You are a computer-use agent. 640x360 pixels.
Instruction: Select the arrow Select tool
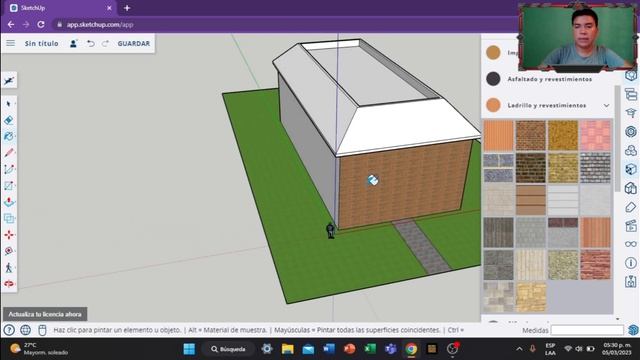(x=9, y=104)
